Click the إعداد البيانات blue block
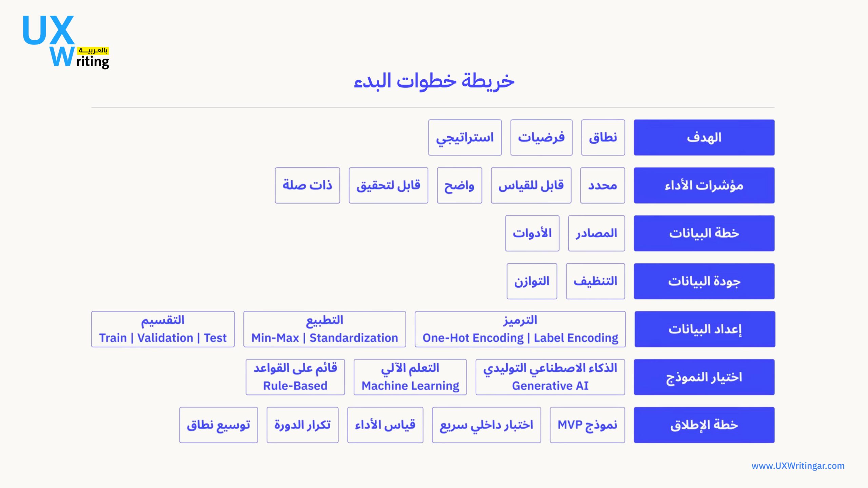 (x=705, y=329)
